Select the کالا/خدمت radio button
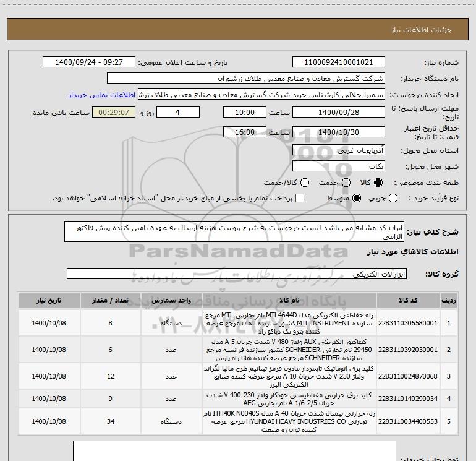The image size is (476, 461). click(x=305, y=183)
